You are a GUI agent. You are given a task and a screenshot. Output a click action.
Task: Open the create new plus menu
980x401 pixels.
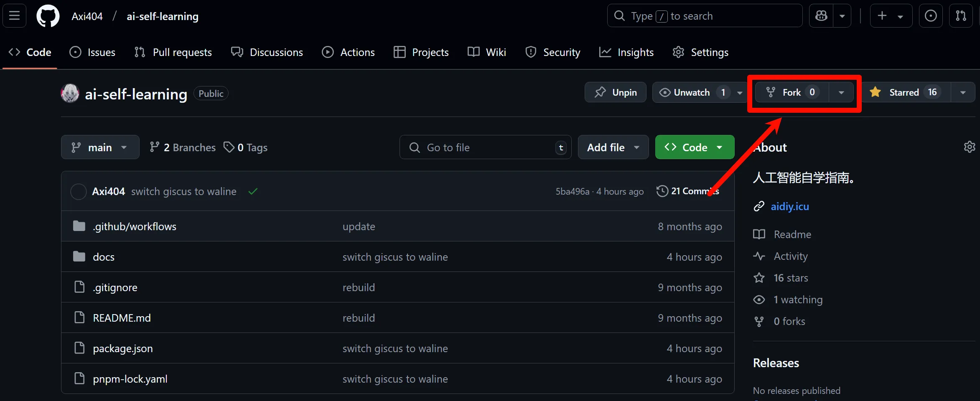(891, 16)
